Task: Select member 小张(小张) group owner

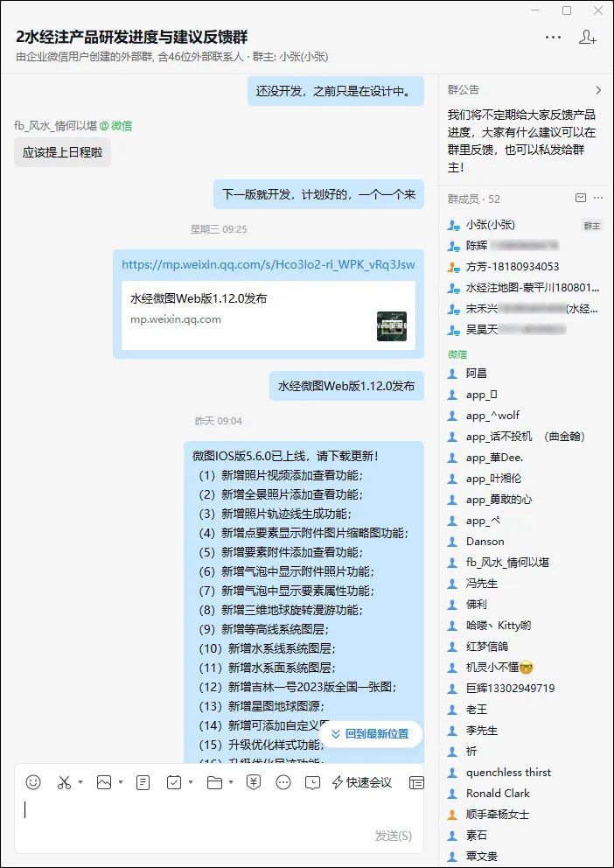Action: coord(526,225)
